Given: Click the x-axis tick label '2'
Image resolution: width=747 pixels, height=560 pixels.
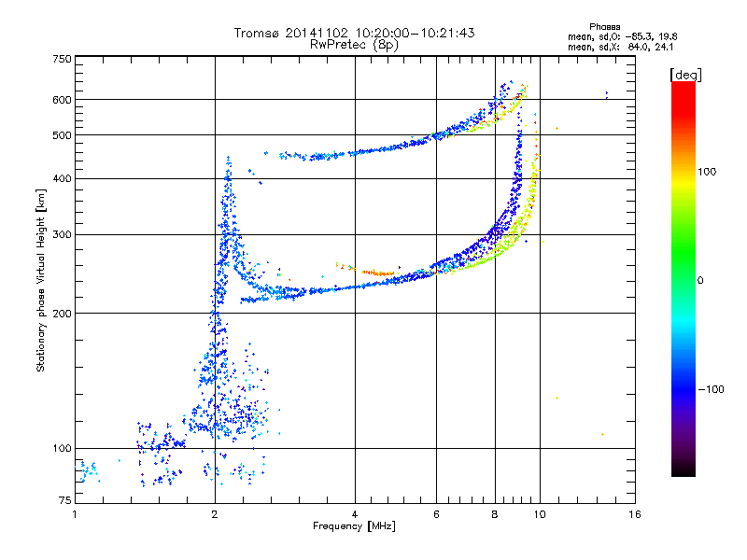Looking at the screenshot, I should [x=215, y=514].
